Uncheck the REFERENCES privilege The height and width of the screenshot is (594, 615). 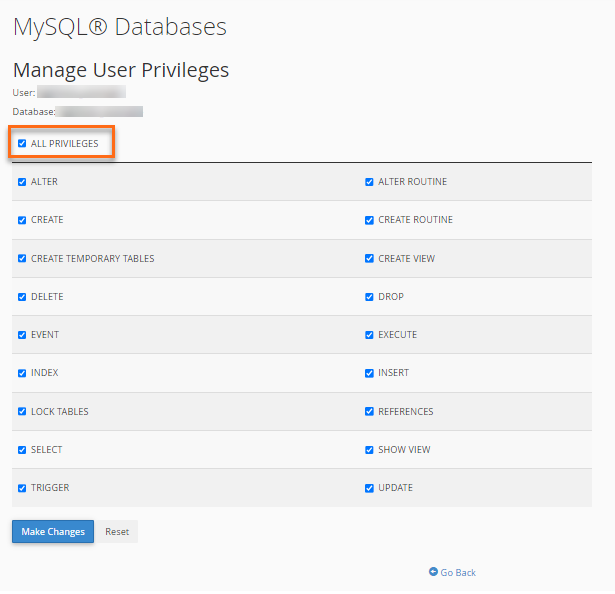coord(369,412)
